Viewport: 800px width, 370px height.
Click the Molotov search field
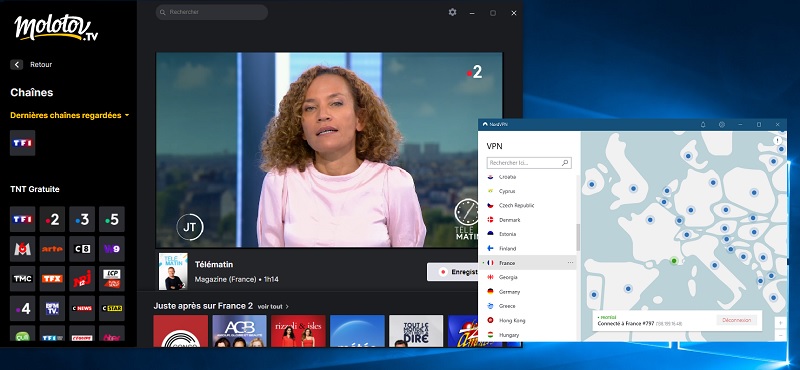pyautogui.click(x=212, y=12)
